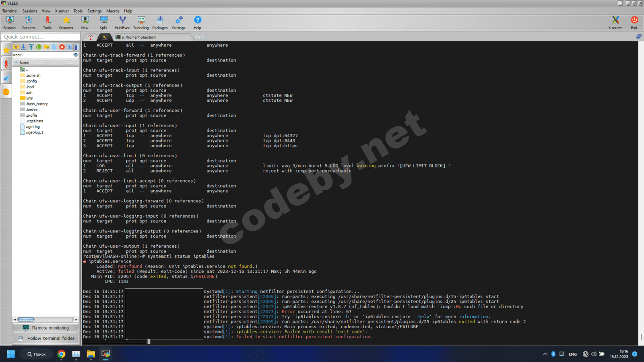Click the red delete icon in SFTP toolbar
This screenshot has height=362, width=644.
click(62, 47)
